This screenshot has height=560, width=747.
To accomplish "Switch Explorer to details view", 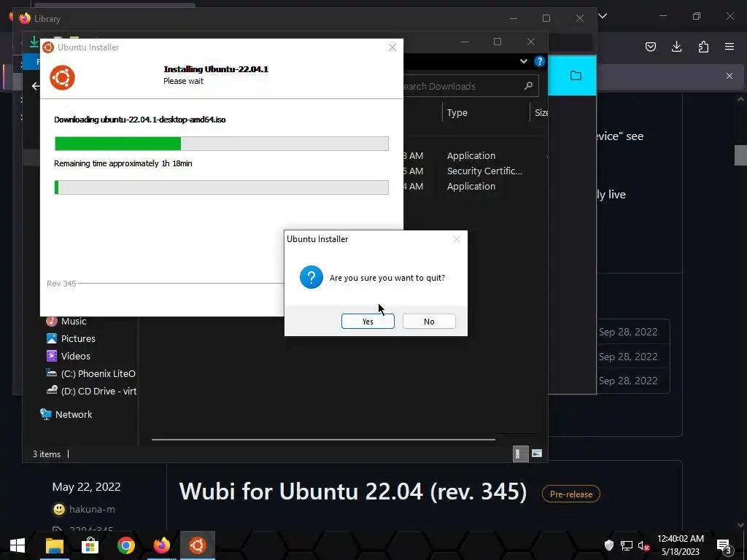I will click(x=520, y=454).
